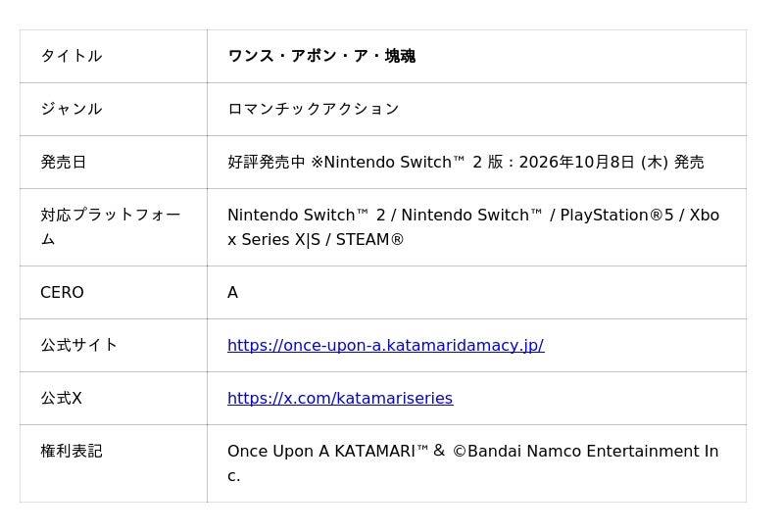
Task: Click the 対応プラットフォーム label
Action: (x=111, y=227)
